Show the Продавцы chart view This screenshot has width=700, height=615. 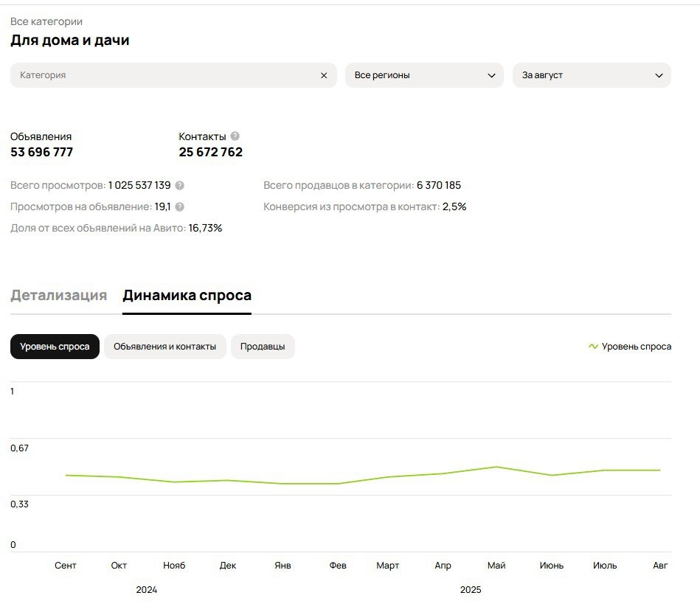pos(263,347)
